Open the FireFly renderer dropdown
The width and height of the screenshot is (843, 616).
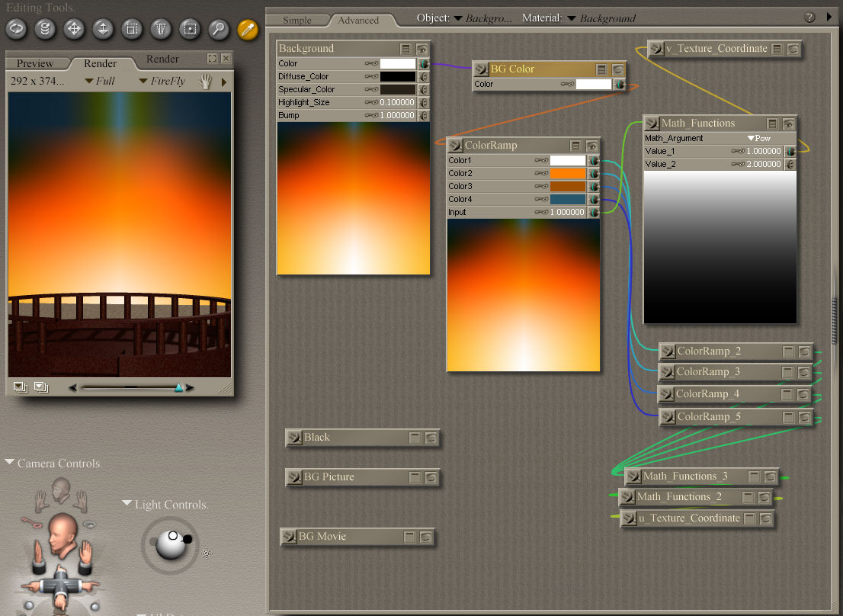point(162,81)
